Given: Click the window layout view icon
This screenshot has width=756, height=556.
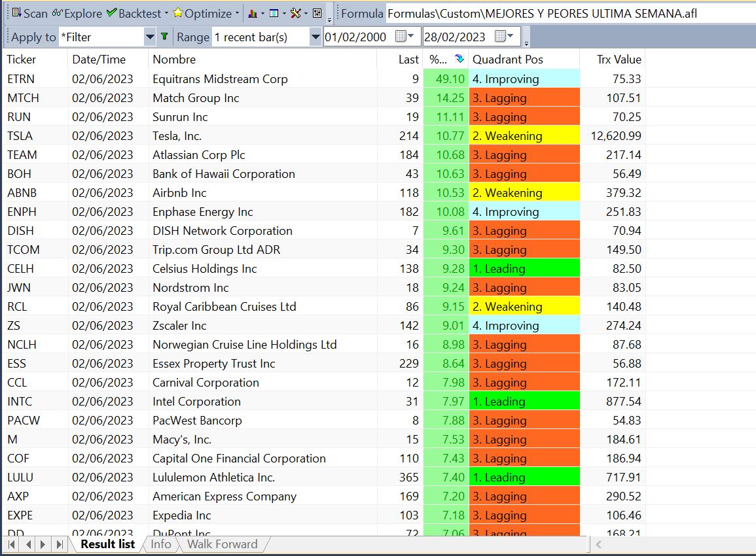Looking at the screenshot, I should (x=274, y=14).
